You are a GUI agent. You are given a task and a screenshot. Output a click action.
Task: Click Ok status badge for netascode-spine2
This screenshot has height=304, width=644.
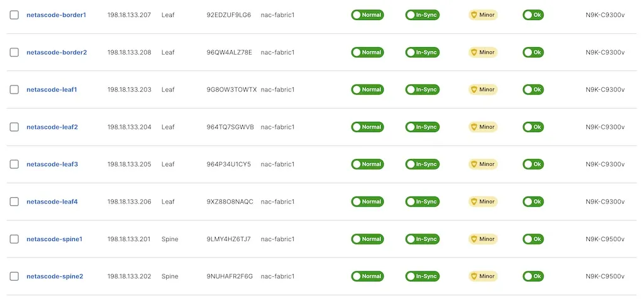[x=533, y=276]
